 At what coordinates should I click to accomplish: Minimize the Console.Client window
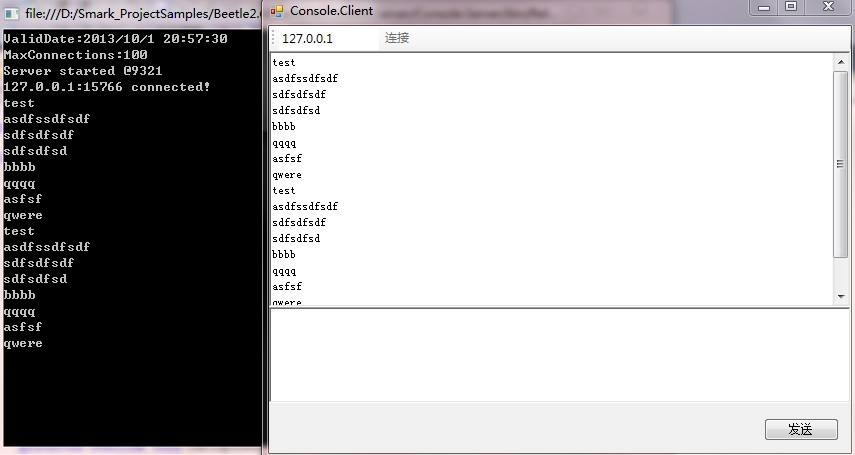(x=764, y=8)
